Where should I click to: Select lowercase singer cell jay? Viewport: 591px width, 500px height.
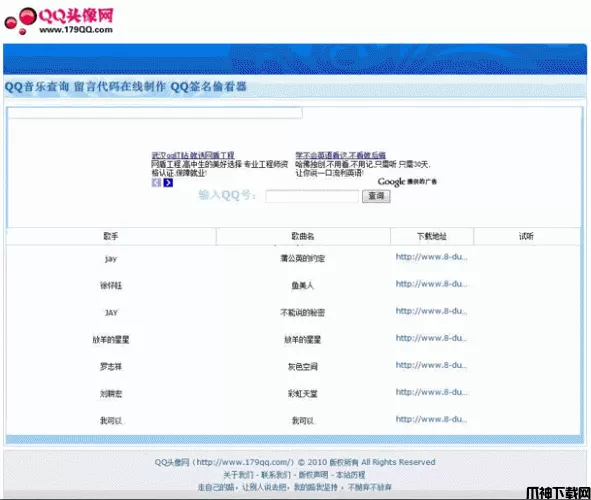(111, 259)
